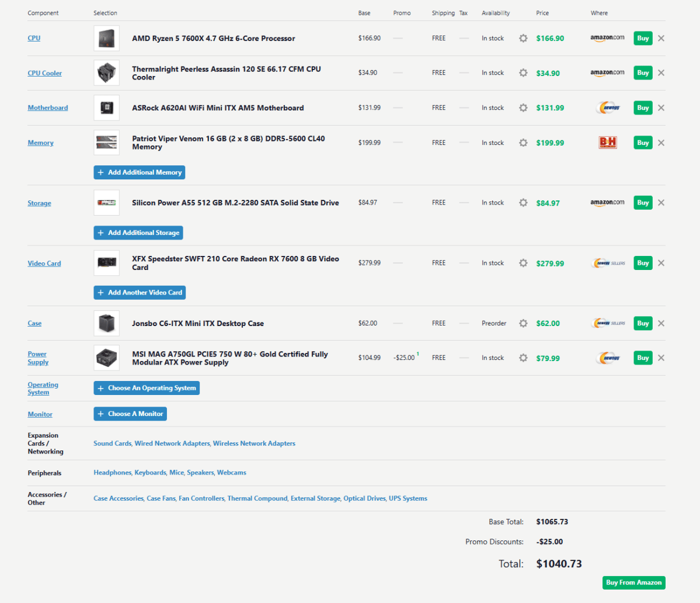The width and height of the screenshot is (700, 603).
Task: Remove the ASRock A620AI motherboard
Action: coord(661,108)
